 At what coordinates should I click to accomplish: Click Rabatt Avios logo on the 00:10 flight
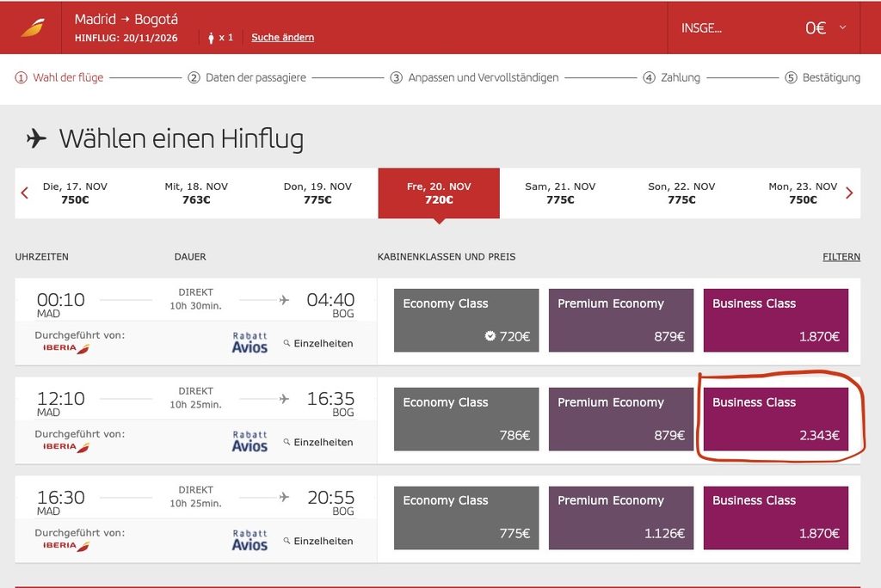[250, 343]
